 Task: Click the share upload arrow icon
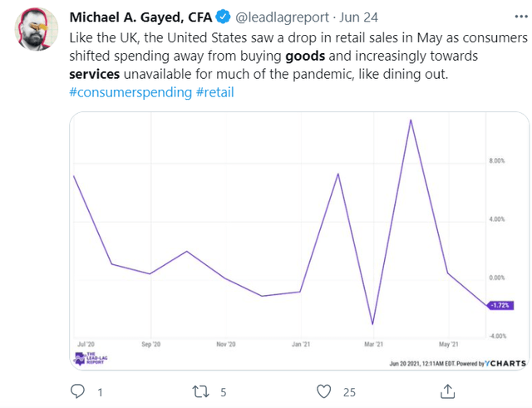(x=447, y=391)
